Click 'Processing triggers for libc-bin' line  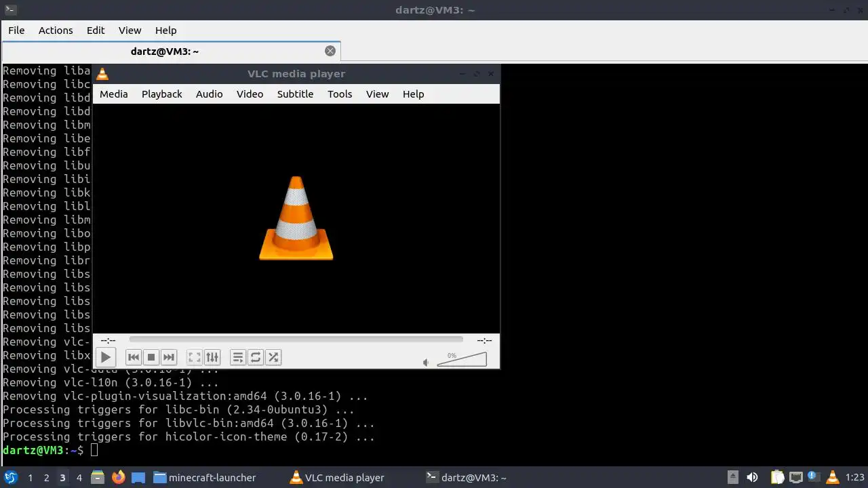pos(178,409)
